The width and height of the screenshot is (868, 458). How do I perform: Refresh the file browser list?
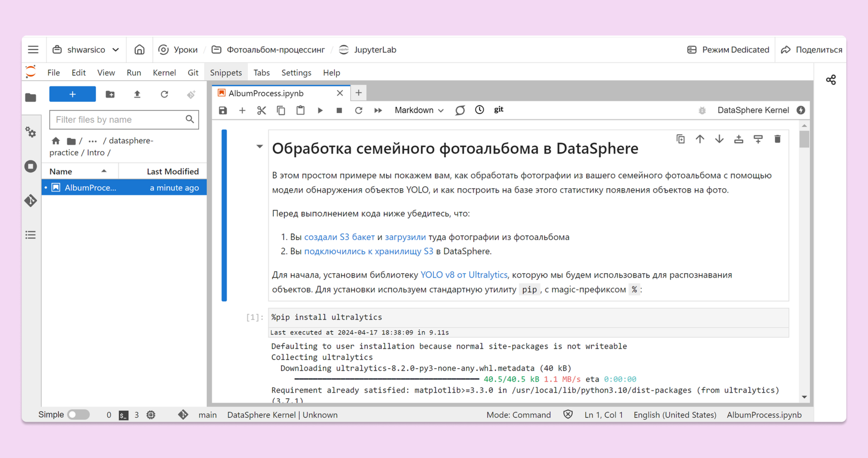pyautogui.click(x=165, y=94)
